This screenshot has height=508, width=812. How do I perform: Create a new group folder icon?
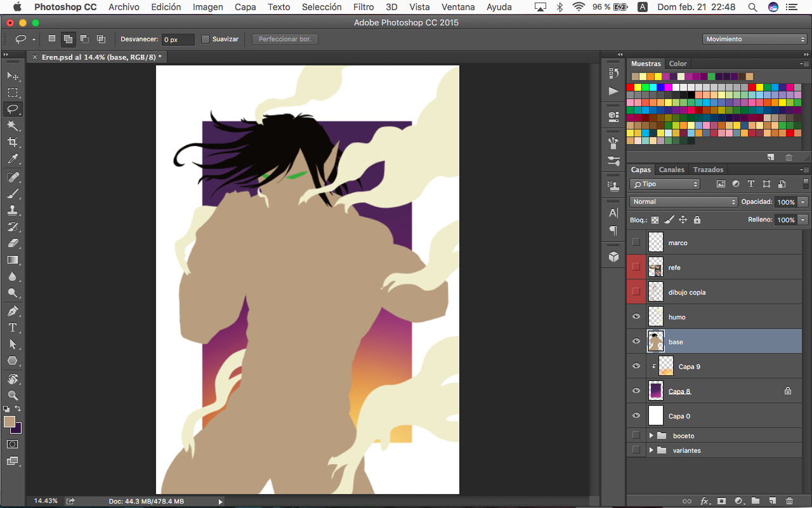click(756, 501)
